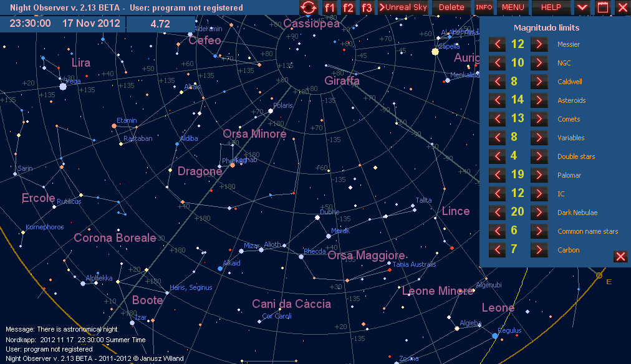Open the HELP menu
This screenshot has height=364, width=631.
[551, 7]
